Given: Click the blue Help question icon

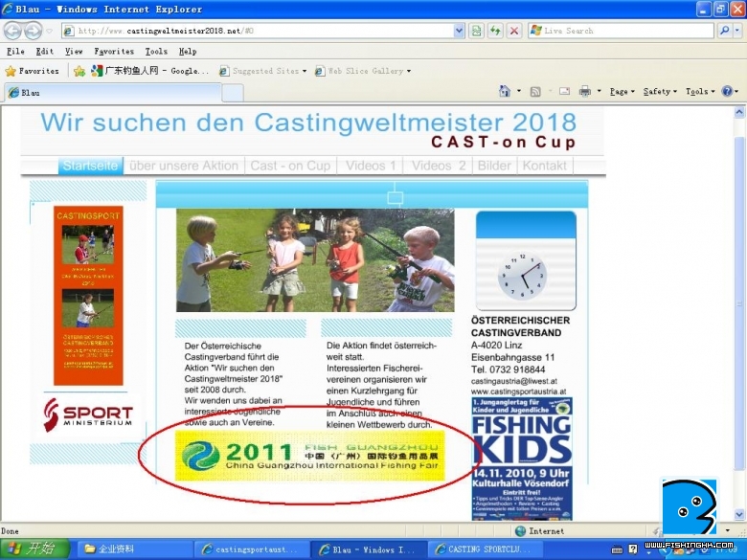Looking at the screenshot, I should pos(727,91).
